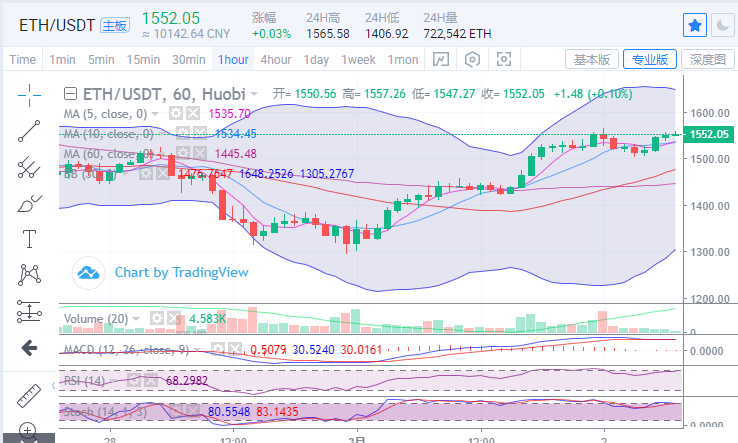Click the back arrow icon
Image resolution: width=738 pixels, height=443 pixels.
coord(29,348)
